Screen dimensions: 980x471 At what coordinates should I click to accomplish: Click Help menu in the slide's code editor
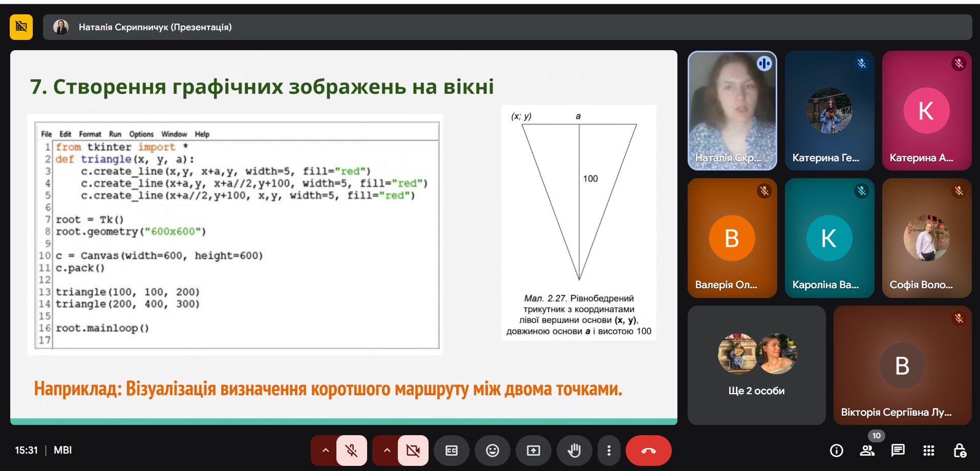coord(202,134)
